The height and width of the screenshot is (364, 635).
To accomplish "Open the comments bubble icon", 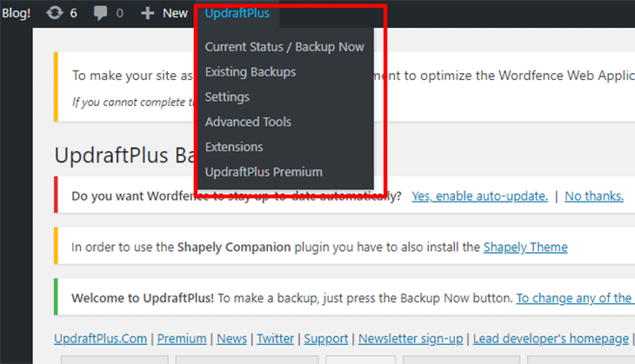I will pyautogui.click(x=100, y=13).
